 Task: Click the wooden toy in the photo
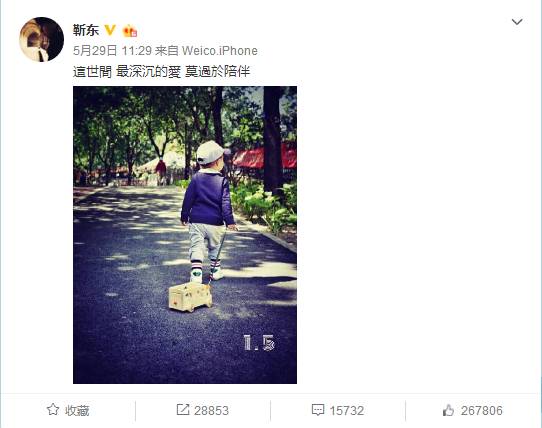[x=190, y=296]
